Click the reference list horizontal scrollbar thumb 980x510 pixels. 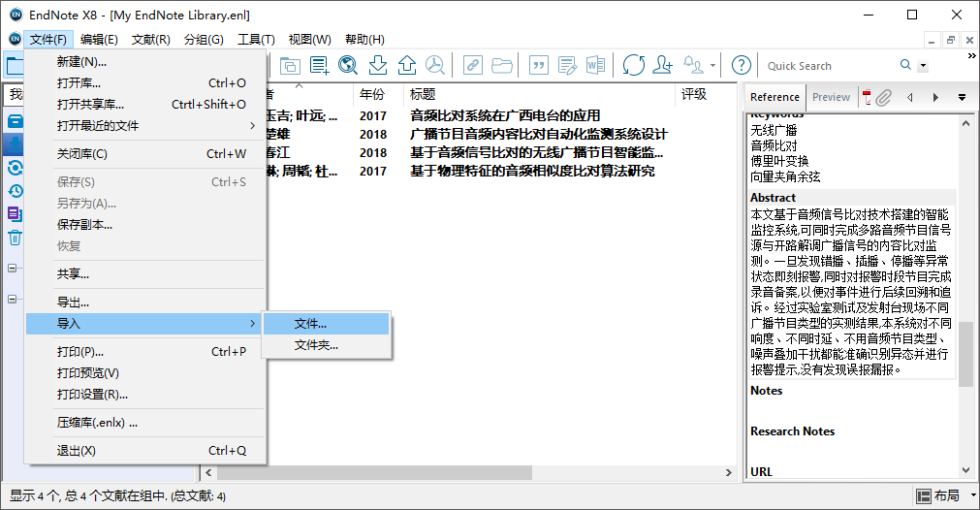click(375, 472)
